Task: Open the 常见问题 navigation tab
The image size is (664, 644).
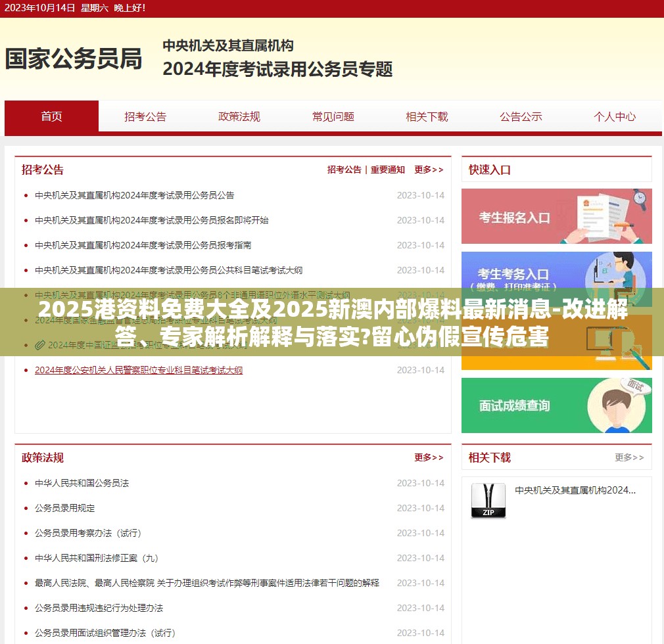Action: click(333, 116)
